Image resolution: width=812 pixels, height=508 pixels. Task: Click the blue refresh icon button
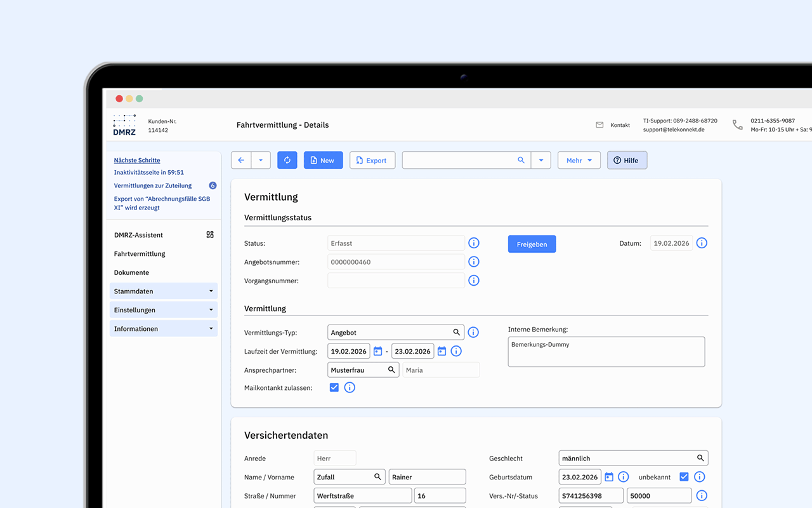(287, 160)
